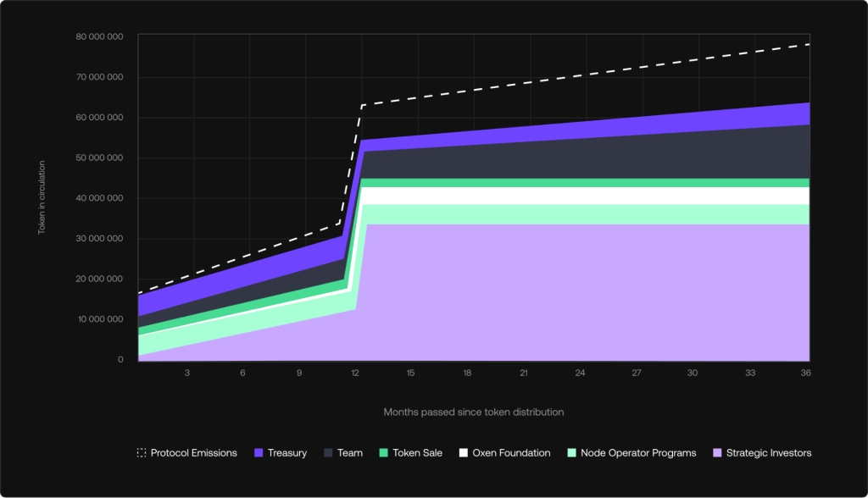Click the purple Treasury legend swatch
This screenshot has width=868, height=498.
[259, 453]
